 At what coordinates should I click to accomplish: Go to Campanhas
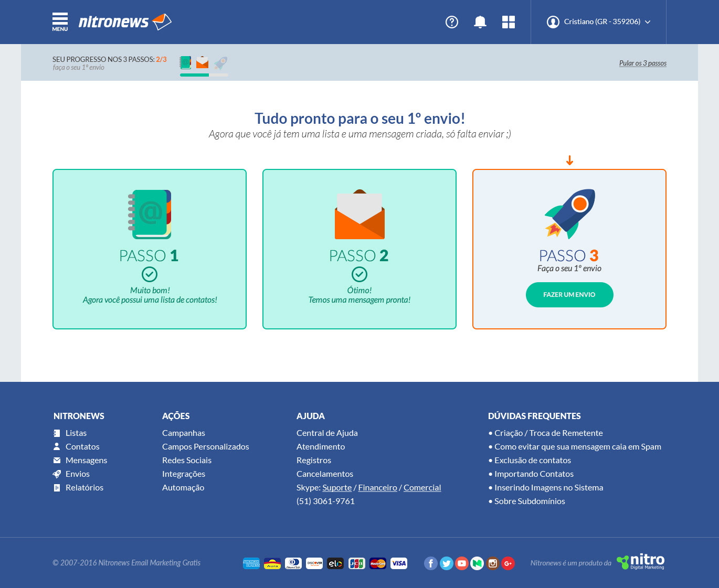pyautogui.click(x=184, y=433)
